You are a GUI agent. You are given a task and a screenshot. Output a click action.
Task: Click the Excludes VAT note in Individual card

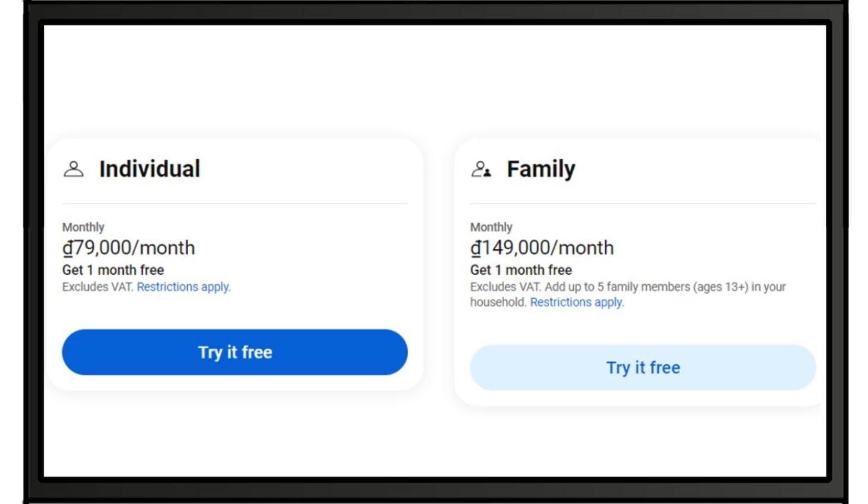coord(98,287)
